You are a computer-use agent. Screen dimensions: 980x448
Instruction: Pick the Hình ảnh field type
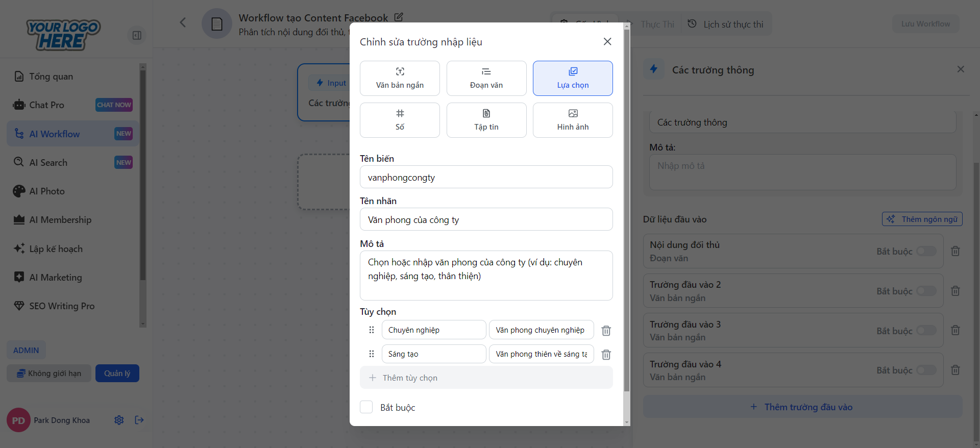tap(573, 120)
